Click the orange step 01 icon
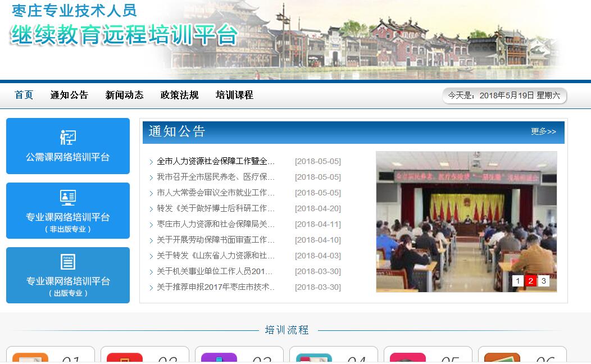 30,359
